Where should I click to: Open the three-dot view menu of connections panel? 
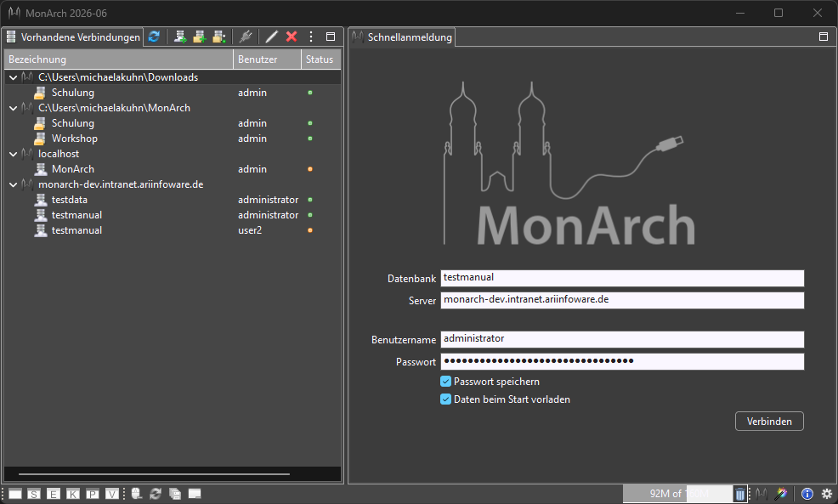pos(311,37)
